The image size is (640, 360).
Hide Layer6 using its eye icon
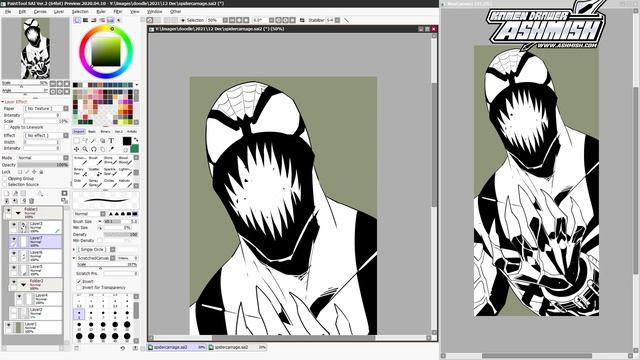(14, 253)
